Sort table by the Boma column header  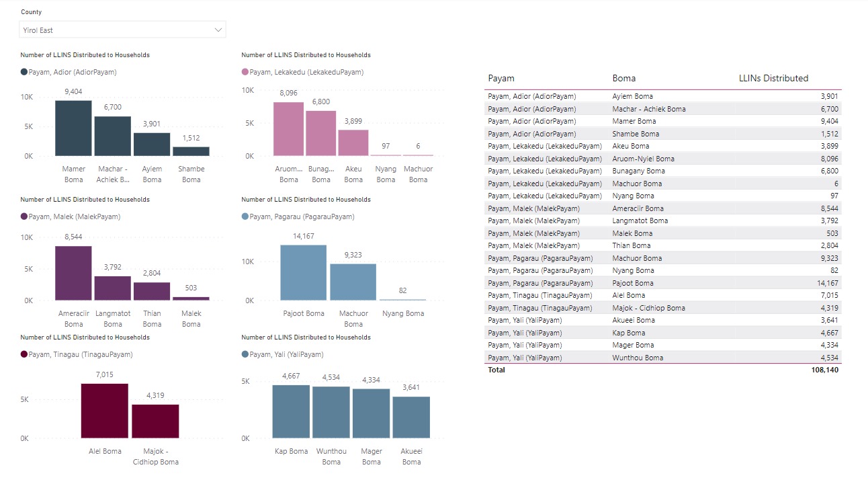pyautogui.click(x=623, y=78)
